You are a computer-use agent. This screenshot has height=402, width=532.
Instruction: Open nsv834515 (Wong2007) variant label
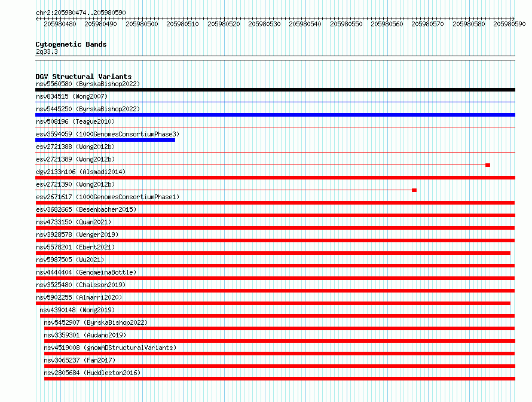point(72,96)
